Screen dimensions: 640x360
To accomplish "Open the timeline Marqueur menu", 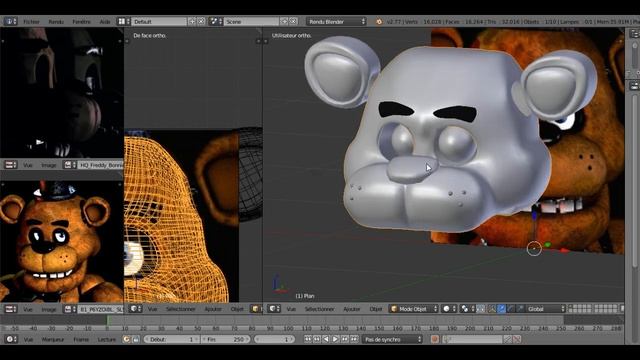I will pos(53,340).
